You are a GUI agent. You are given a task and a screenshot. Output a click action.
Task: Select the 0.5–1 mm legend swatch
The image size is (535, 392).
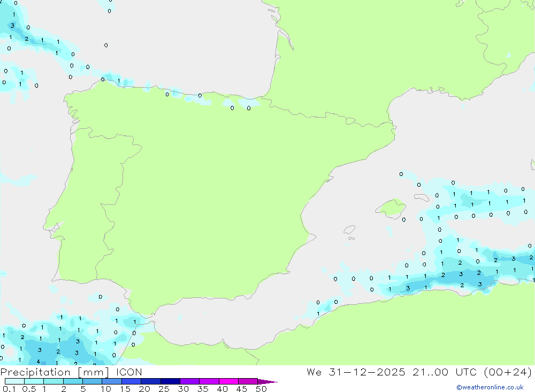tap(34, 381)
